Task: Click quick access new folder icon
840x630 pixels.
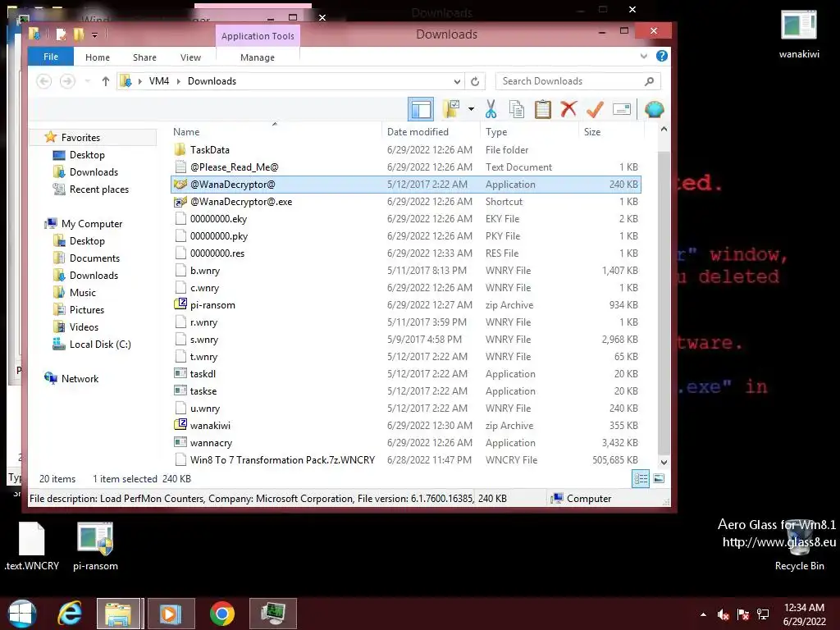Action: [x=79, y=34]
